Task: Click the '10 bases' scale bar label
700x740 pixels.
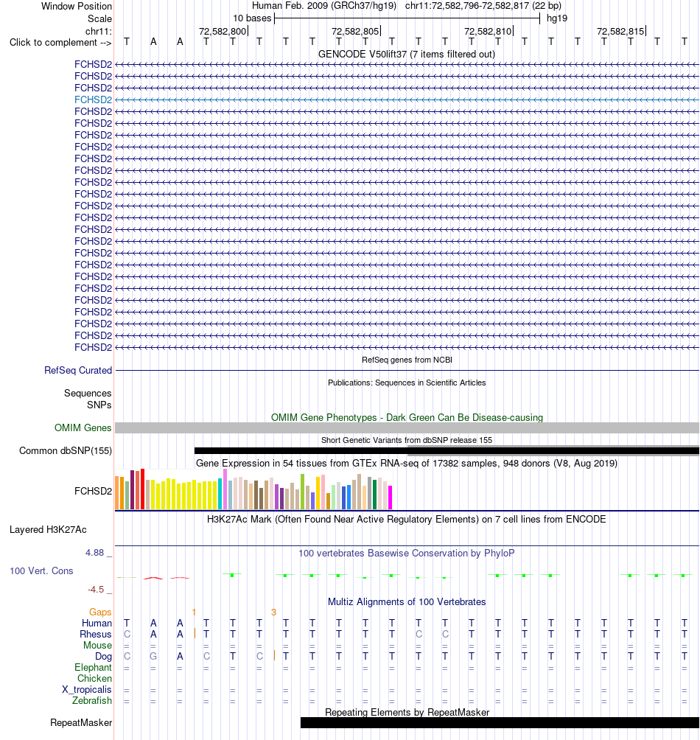Action: [252, 18]
